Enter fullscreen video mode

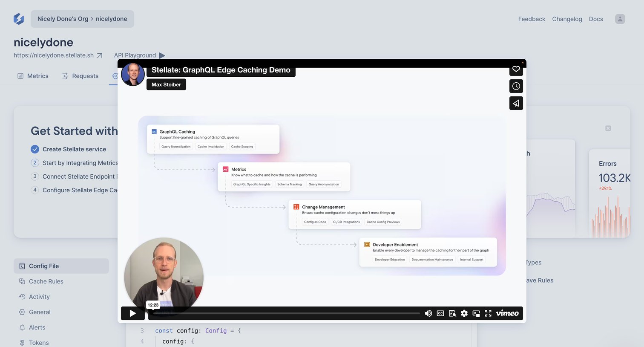click(x=488, y=313)
